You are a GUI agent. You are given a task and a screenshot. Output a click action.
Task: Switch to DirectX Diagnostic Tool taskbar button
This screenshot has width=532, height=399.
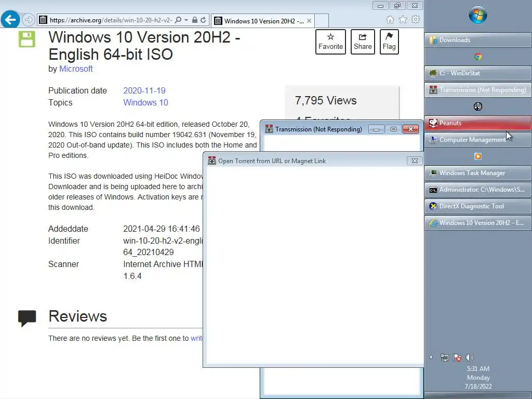pos(478,206)
